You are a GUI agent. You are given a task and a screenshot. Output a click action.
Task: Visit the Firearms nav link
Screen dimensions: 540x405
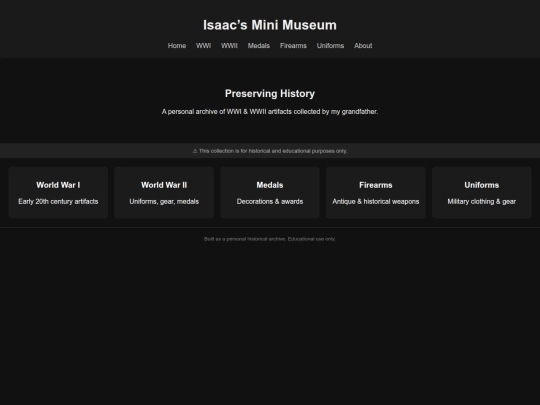(293, 46)
